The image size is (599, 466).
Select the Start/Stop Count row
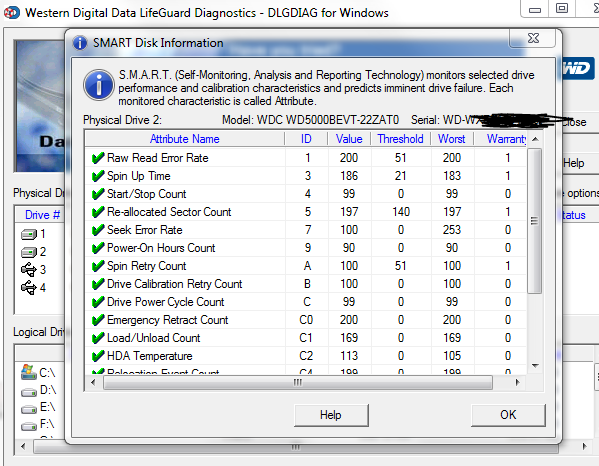306,194
